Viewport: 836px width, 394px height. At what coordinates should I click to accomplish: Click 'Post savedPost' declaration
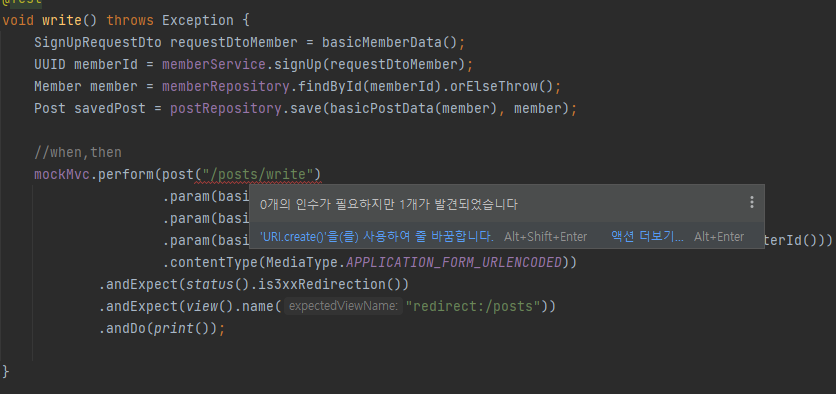click(90, 108)
